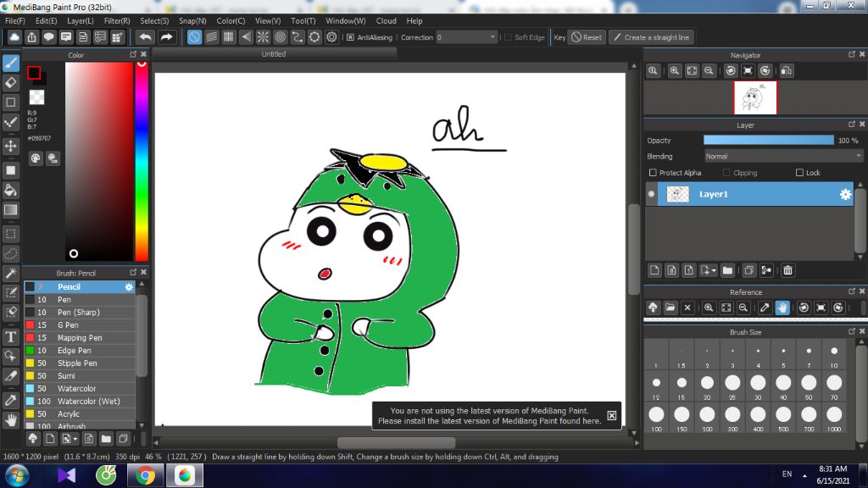
Task: Click Create a straight line button
Action: click(652, 37)
